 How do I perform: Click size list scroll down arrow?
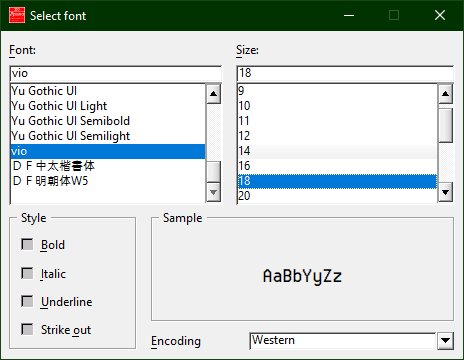(445, 192)
